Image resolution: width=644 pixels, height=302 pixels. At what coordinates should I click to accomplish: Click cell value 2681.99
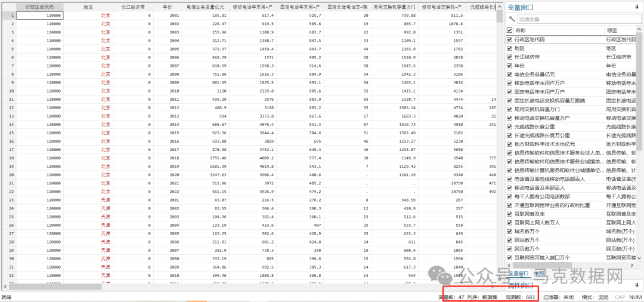pyautogui.click(x=205, y=166)
